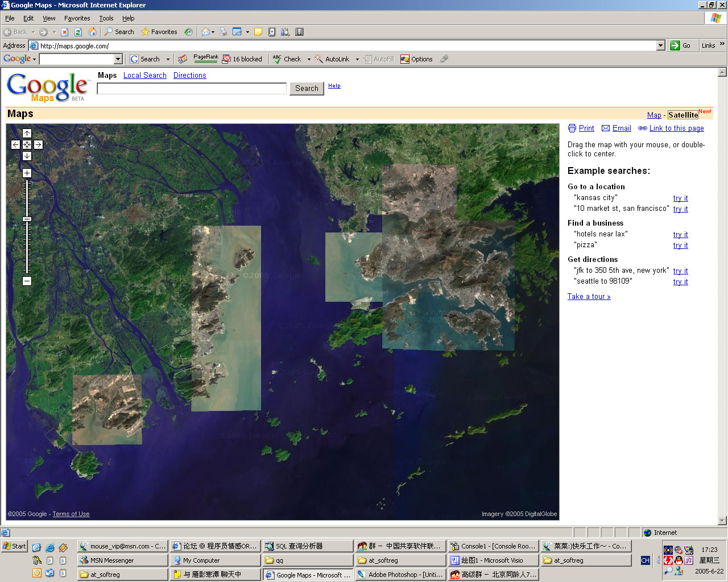Open Google Toolbar Options
This screenshot has height=582, width=728.
[x=417, y=59]
